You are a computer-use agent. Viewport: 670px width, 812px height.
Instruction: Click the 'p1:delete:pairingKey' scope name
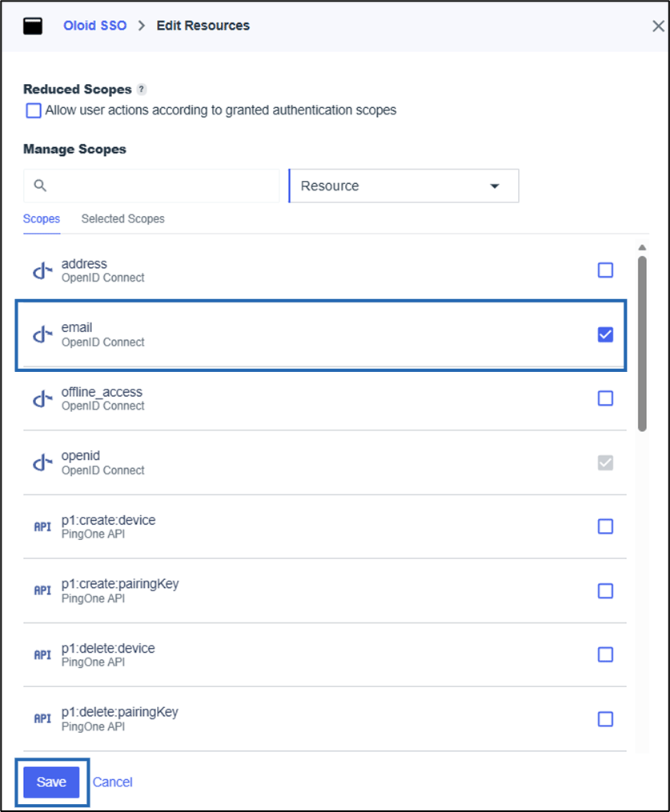pyautogui.click(x=120, y=712)
